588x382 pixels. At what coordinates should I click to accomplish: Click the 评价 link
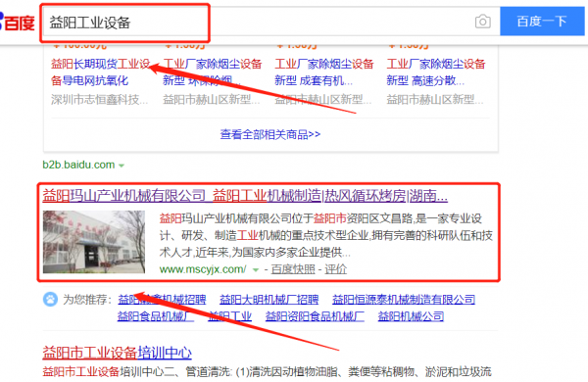(x=335, y=269)
